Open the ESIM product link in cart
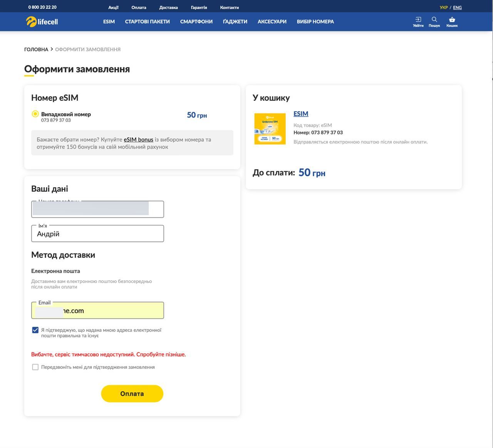 (x=301, y=114)
